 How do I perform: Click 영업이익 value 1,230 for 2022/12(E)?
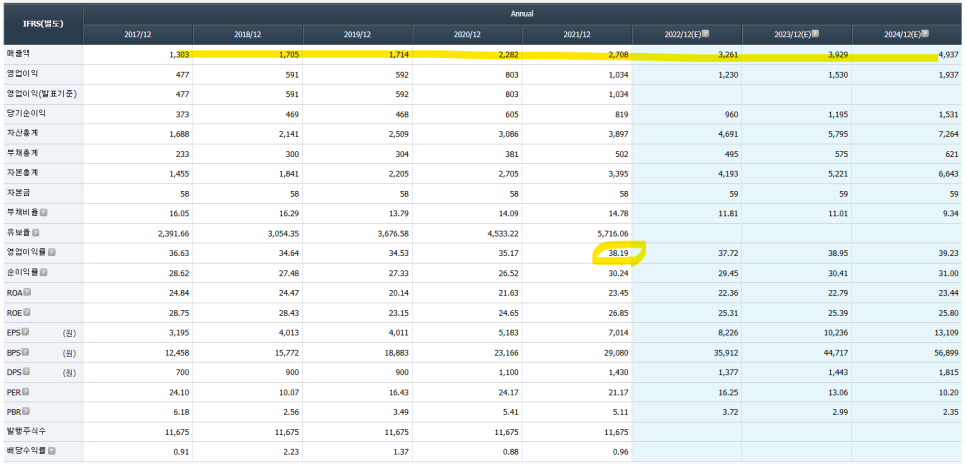point(727,75)
